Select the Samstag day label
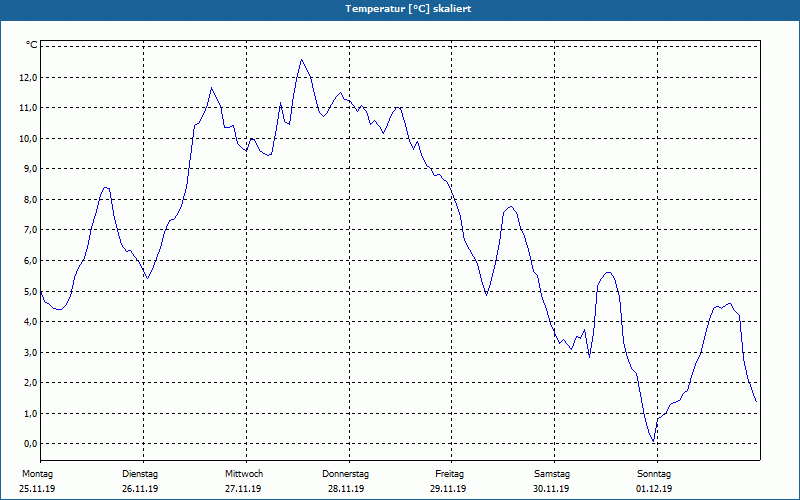The image size is (800, 500). pyautogui.click(x=552, y=474)
